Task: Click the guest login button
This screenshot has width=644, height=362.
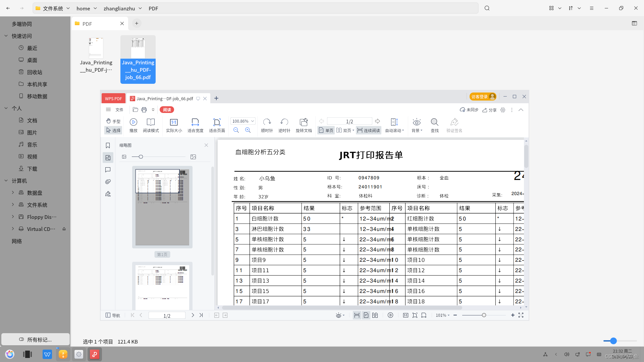Action: (483, 97)
